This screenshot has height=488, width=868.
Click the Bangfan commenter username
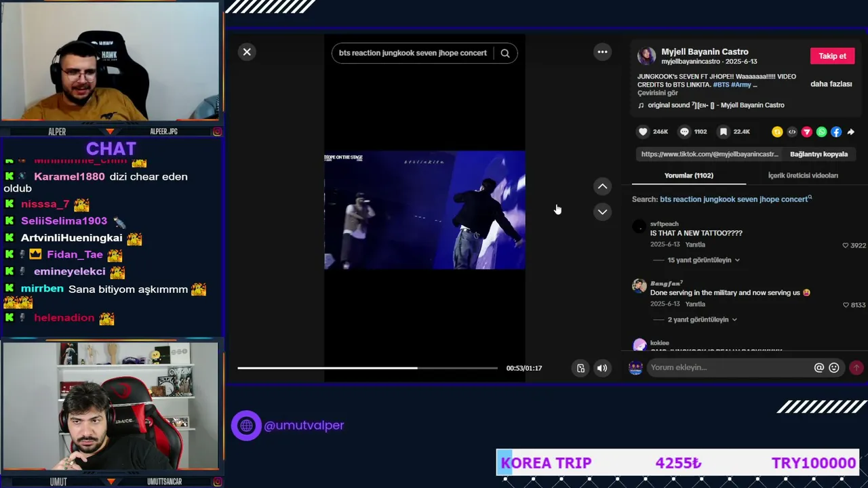(666, 283)
